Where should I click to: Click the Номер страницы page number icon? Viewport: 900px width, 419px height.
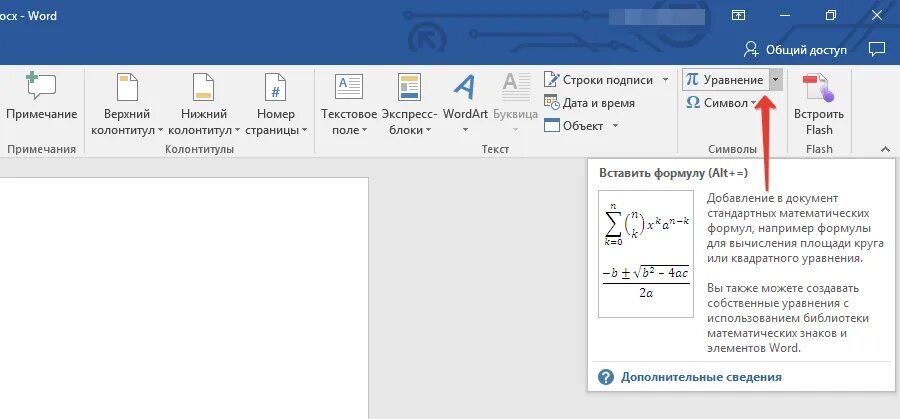tap(276, 87)
